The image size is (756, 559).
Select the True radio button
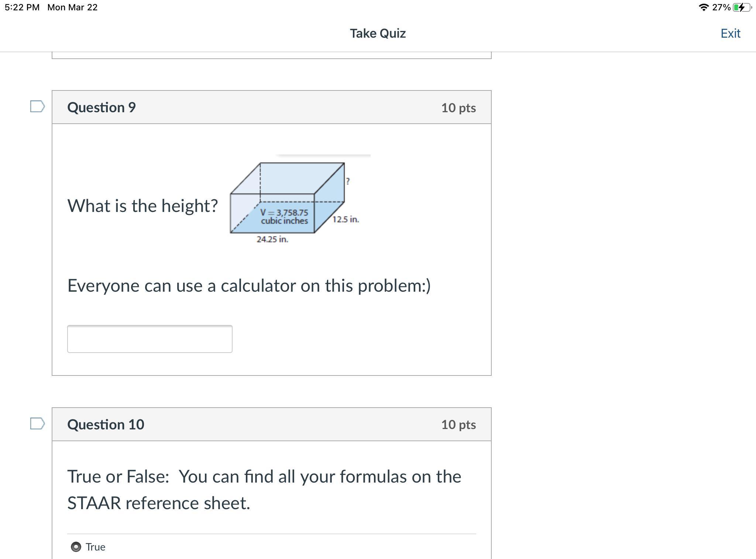coord(76,547)
